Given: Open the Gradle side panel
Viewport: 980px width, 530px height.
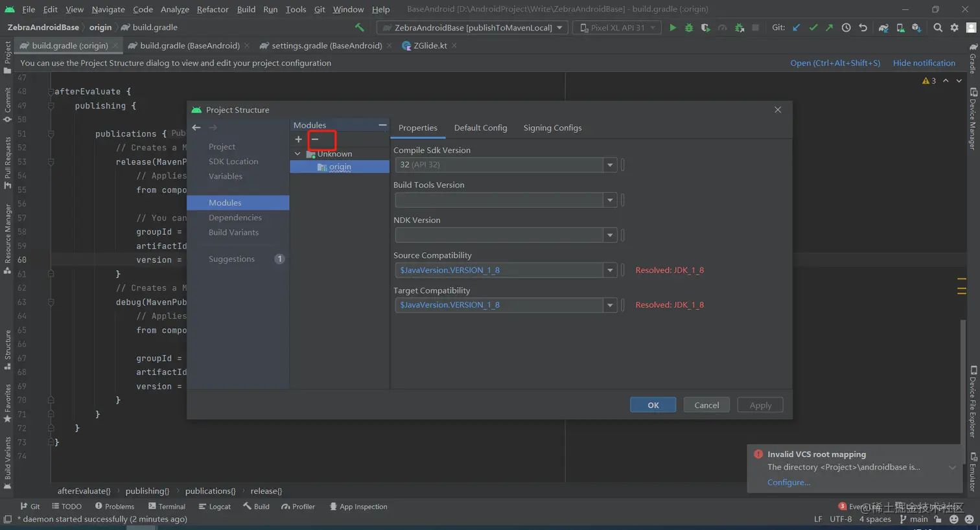Looking at the screenshot, I should click(973, 58).
